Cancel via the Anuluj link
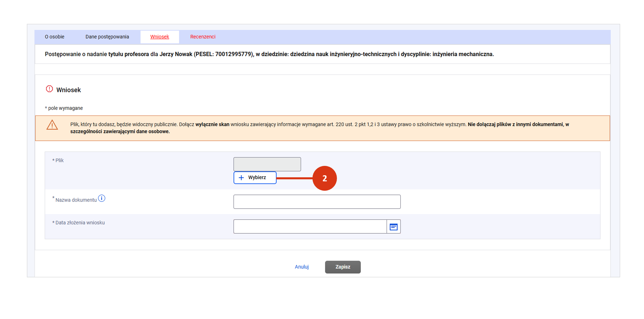The height and width of the screenshot is (319, 644). point(301,267)
